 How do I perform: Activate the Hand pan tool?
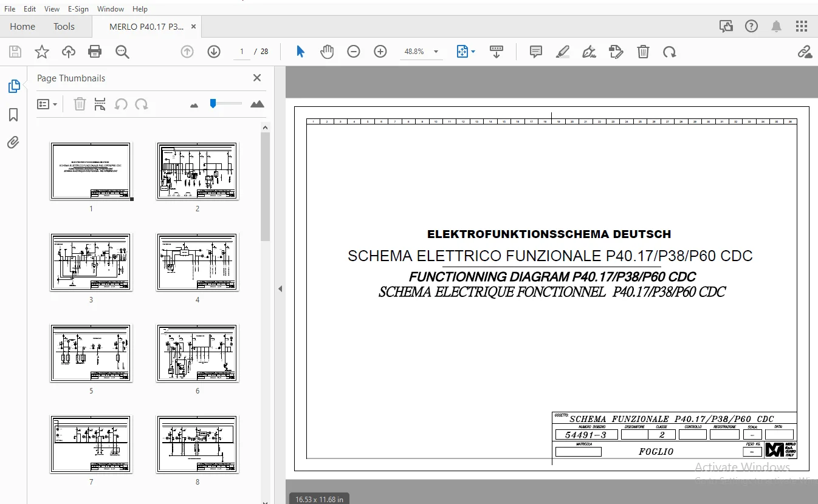[327, 52]
